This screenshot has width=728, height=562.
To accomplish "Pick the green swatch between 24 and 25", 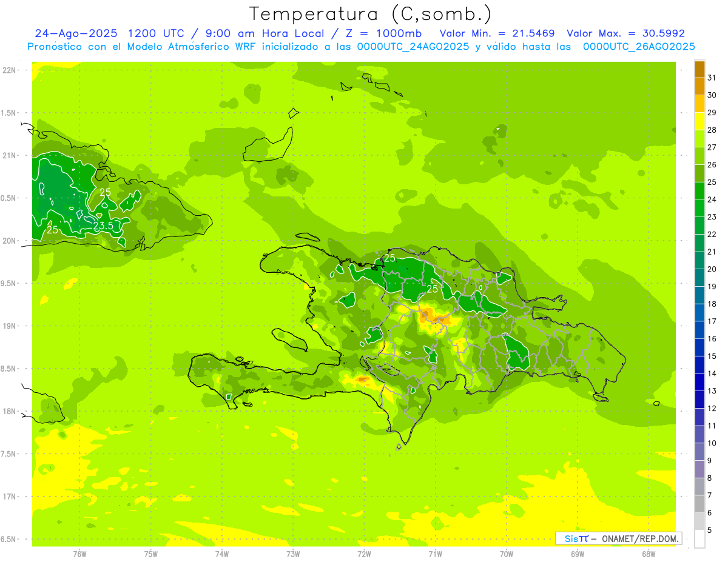I will click(699, 190).
